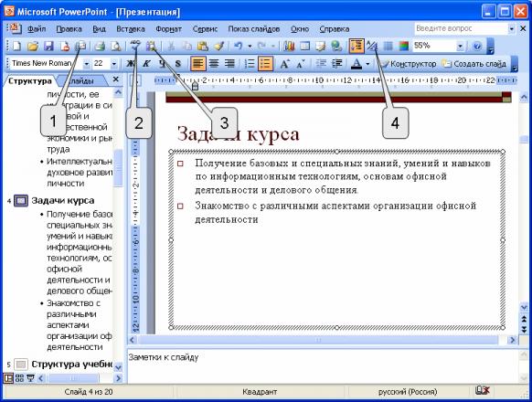Undo the last action with the Undo arrow
532x402 pixels.
[x=239, y=46]
